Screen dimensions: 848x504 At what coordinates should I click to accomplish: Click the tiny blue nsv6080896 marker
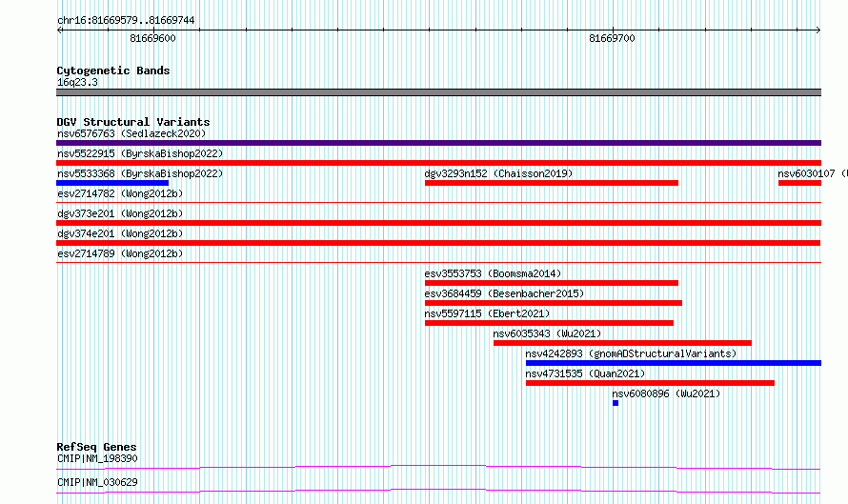(616, 403)
